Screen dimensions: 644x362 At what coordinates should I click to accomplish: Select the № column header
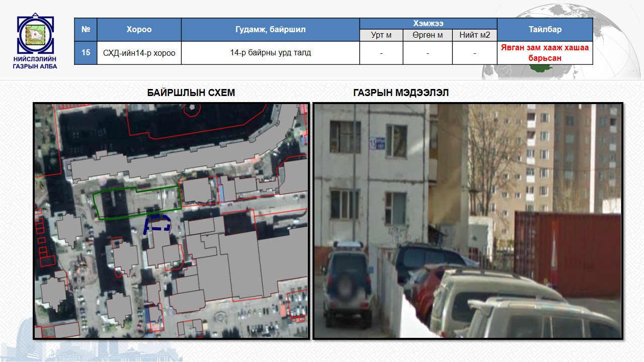[86, 30]
